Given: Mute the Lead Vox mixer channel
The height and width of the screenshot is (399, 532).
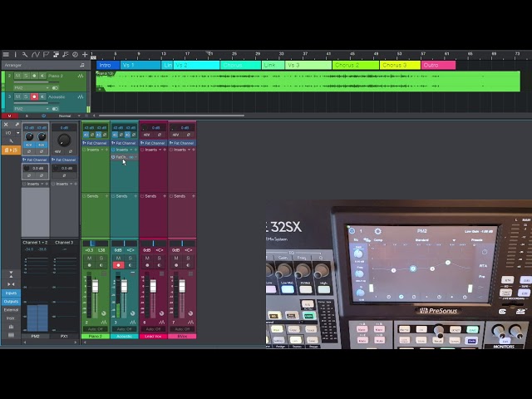Looking at the screenshot, I should 147,259.
